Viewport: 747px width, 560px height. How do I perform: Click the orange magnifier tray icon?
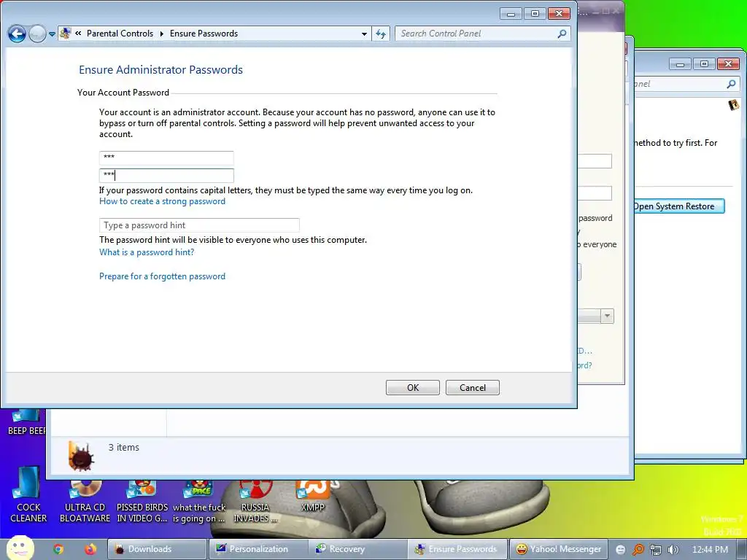click(638, 550)
